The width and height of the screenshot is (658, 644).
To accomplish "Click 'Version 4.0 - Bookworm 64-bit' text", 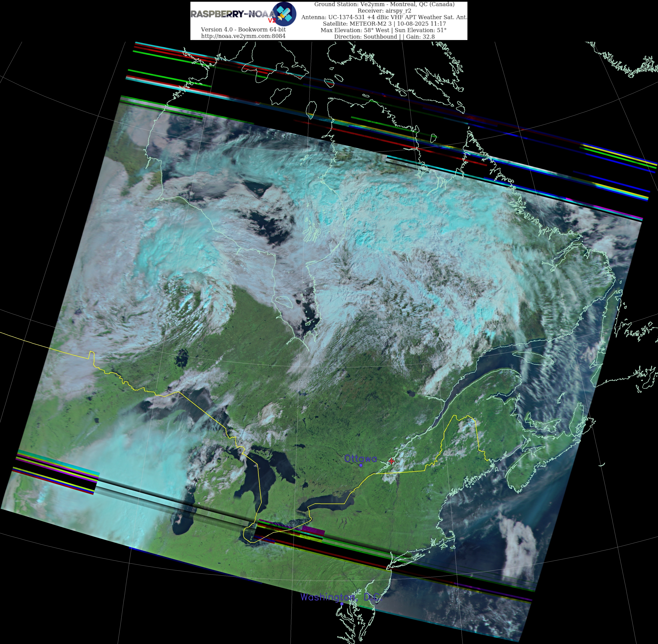I will (243, 29).
